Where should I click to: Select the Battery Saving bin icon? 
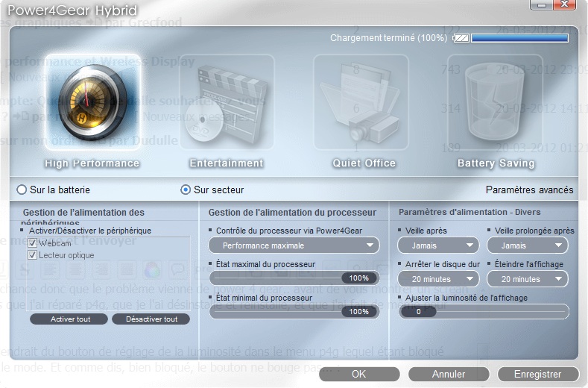(x=495, y=104)
